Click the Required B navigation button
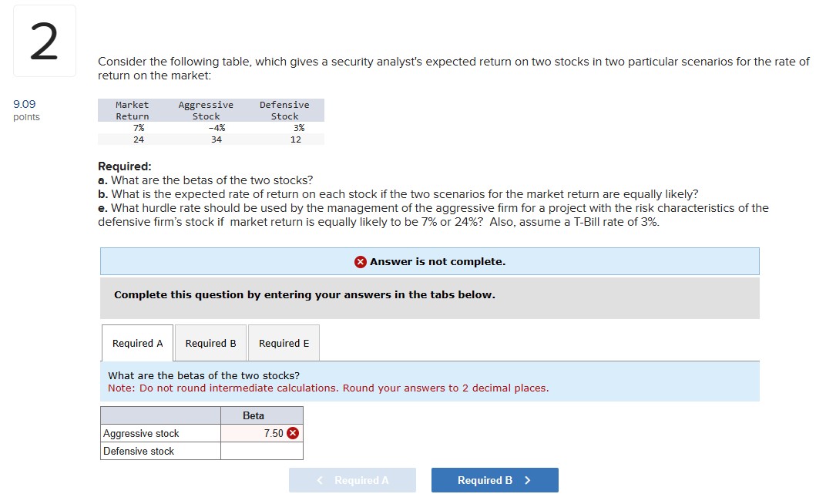The image size is (826, 504). (x=494, y=479)
